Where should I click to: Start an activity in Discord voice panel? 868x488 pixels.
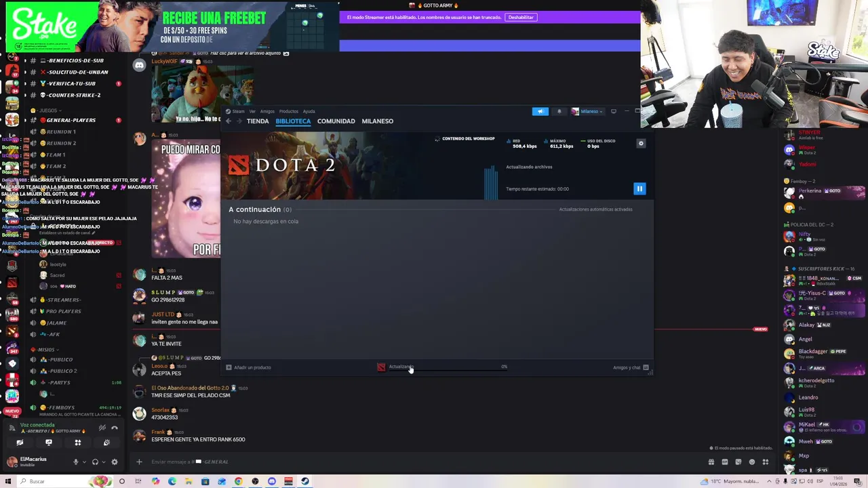tap(78, 443)
